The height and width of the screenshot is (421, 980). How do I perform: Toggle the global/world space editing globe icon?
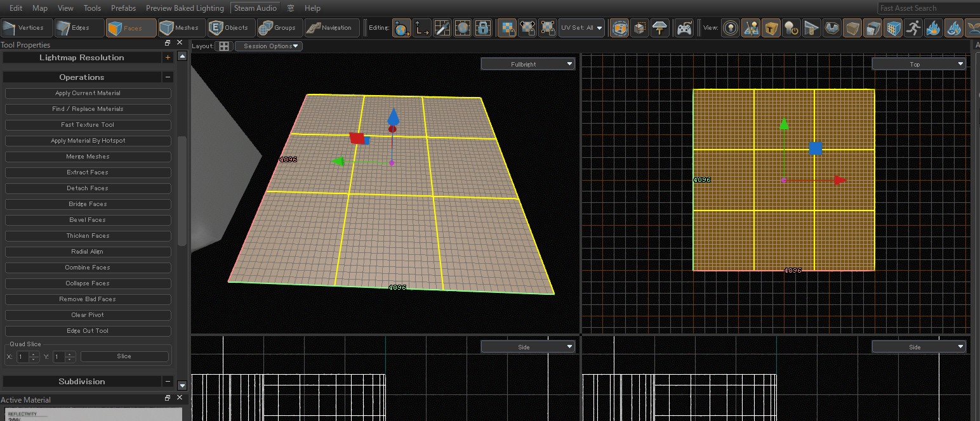click(401, 28)
